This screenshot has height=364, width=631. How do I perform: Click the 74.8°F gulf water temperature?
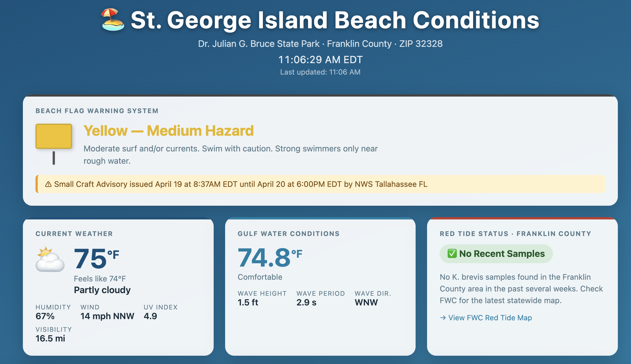tap(270, 258)
